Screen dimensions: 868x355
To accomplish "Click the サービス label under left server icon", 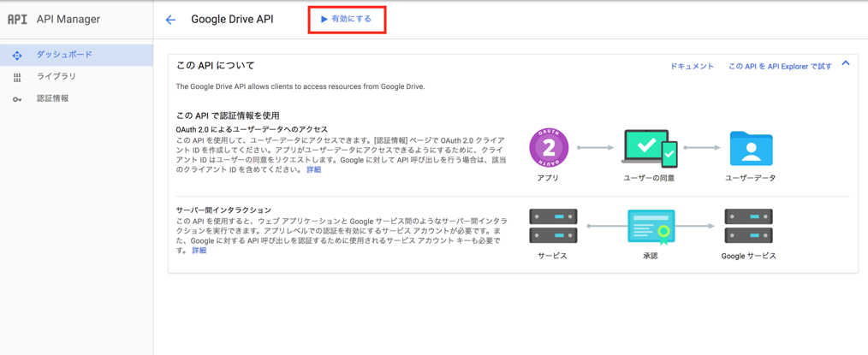I will click(x=552, y=256).
